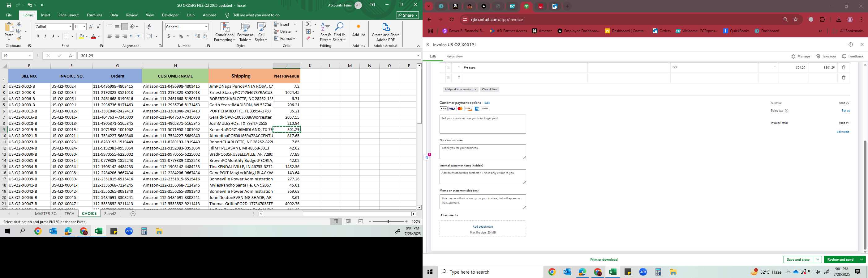868x278 pixels.
Task: Reload the QuickBooks page in browser
Action: (452, 19)
